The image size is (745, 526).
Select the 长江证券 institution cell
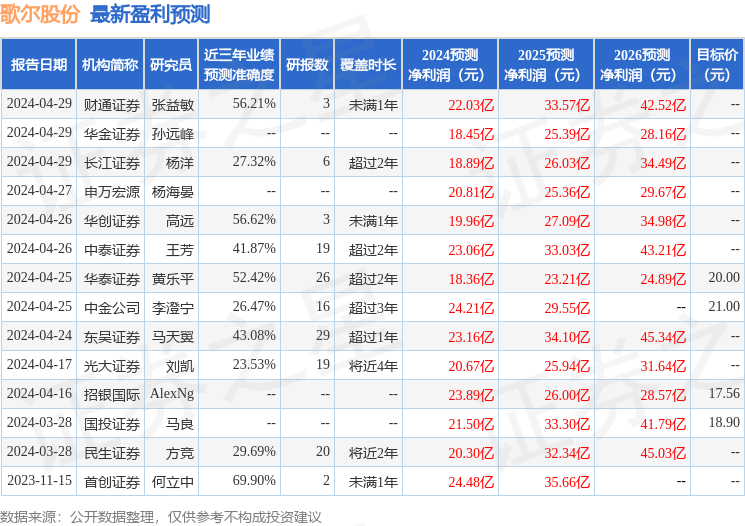pos(112,163)
